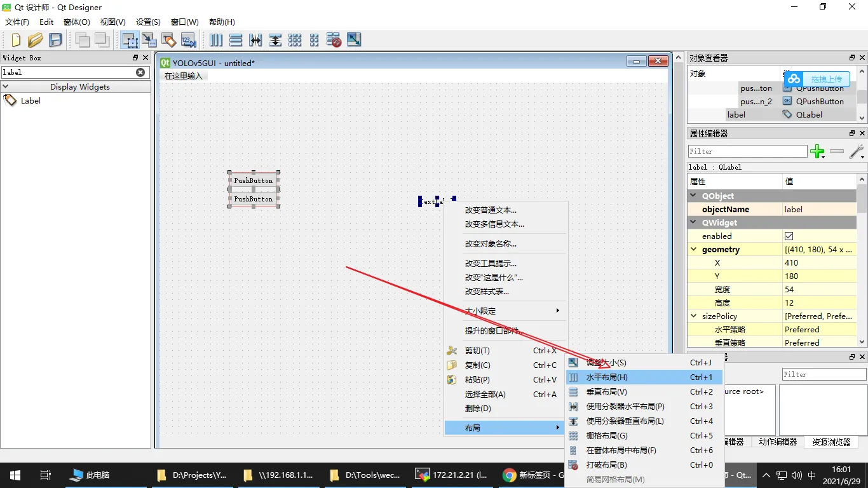Open the Edit menu

[x=46, y=22]
